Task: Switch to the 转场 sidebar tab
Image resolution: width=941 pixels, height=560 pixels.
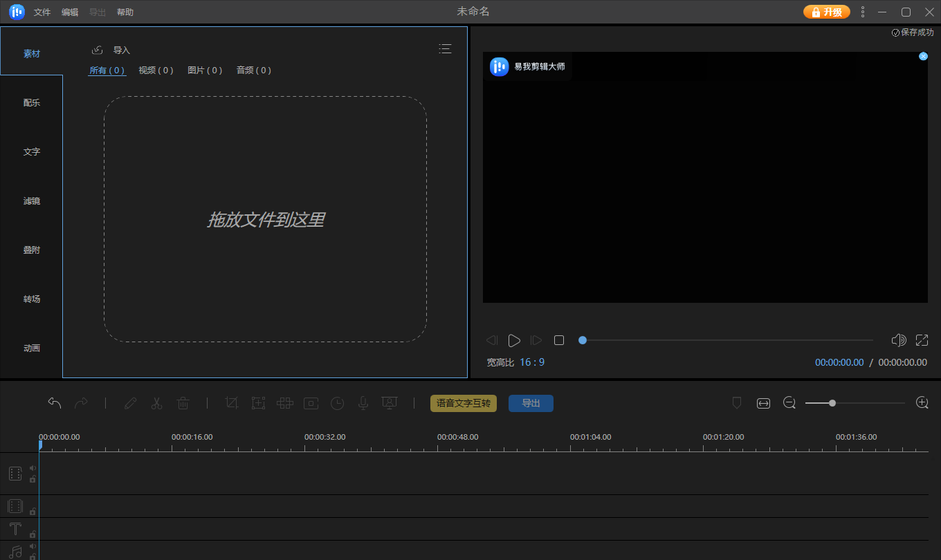Action: pyautogui.click(x=32, y=299)
